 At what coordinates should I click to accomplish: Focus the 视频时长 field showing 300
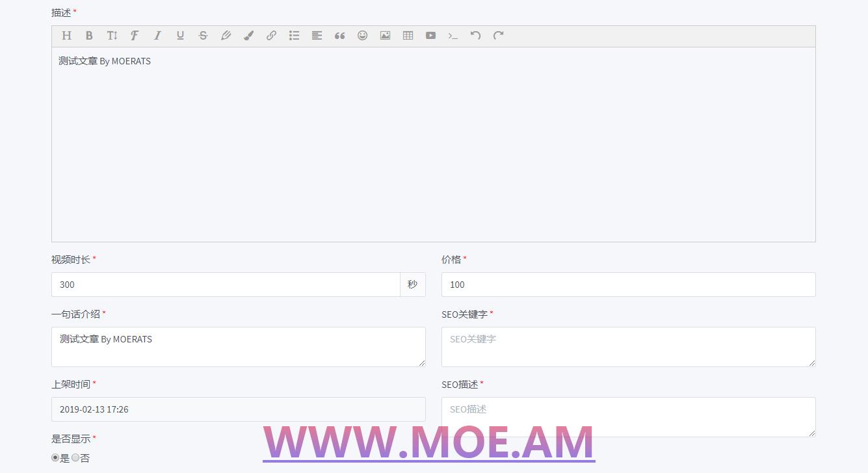pyautogui.click(x=226, y=285)
